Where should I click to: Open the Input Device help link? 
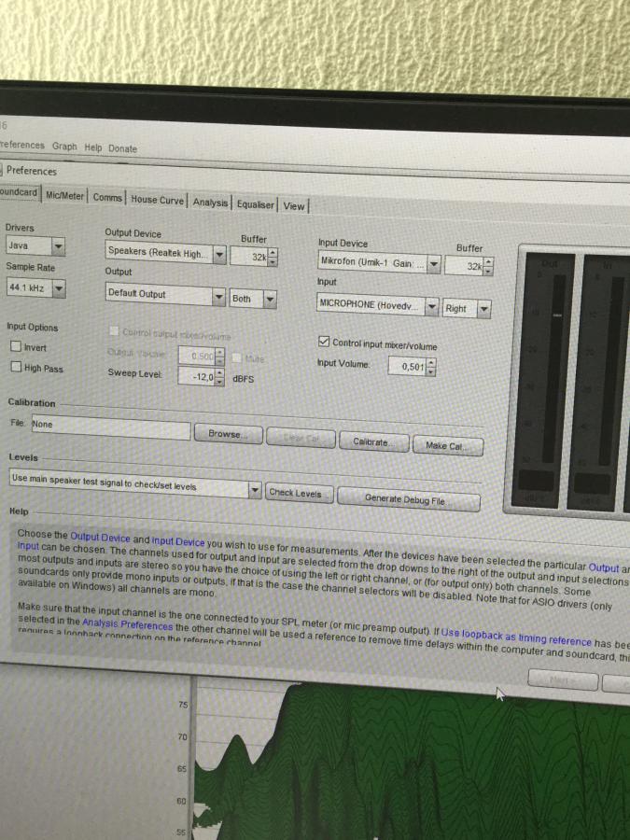(178, 541)
